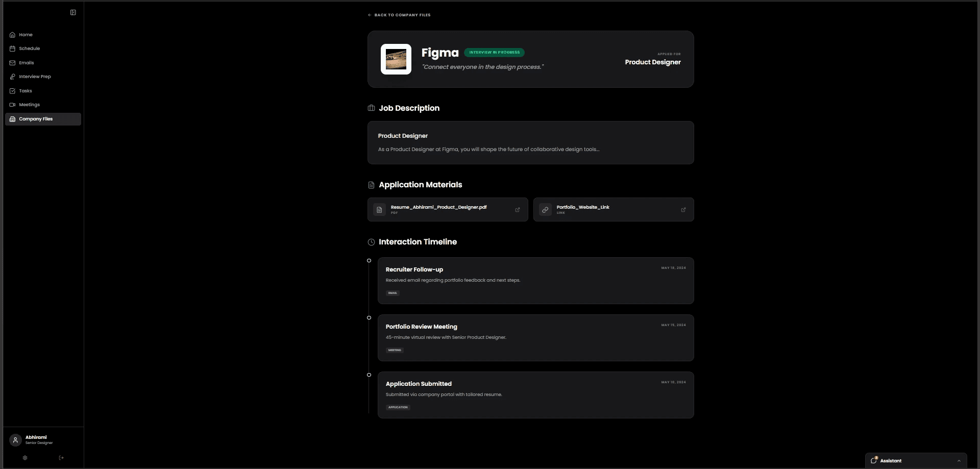Select the Recruiter Follow-up timeline marker
Image resolution: width=980 pixels, height=469 pixels.
[x=369, y=261]
